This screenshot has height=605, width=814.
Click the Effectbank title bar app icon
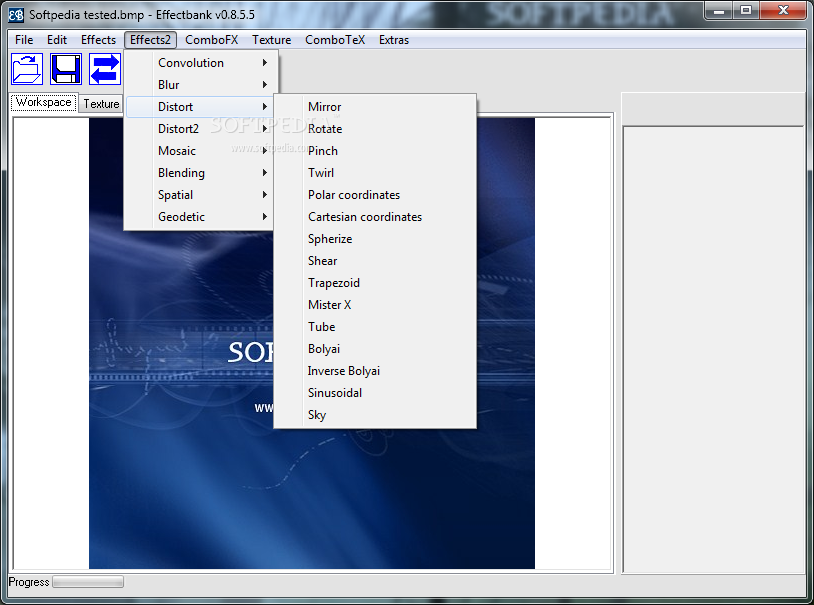coord(16,15)
